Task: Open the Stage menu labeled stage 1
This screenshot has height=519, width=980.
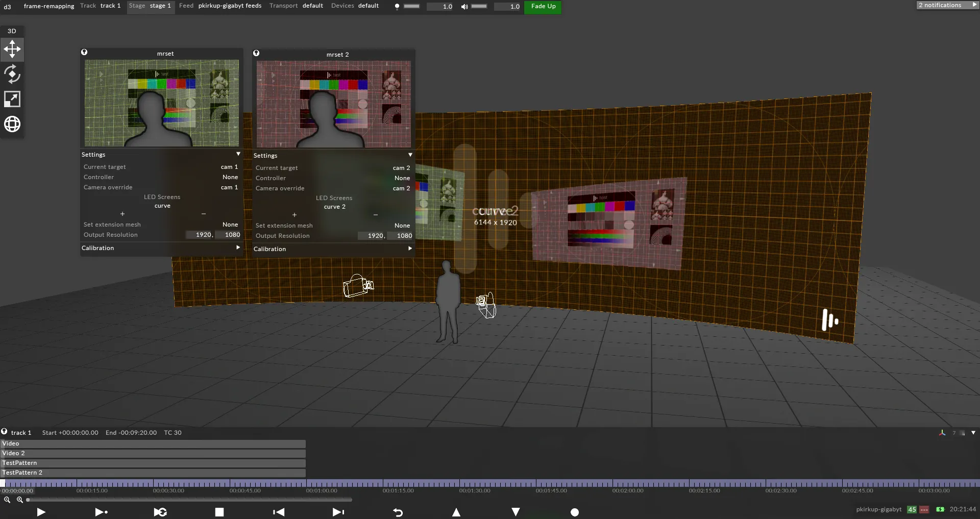Action: tap(151, 6)
